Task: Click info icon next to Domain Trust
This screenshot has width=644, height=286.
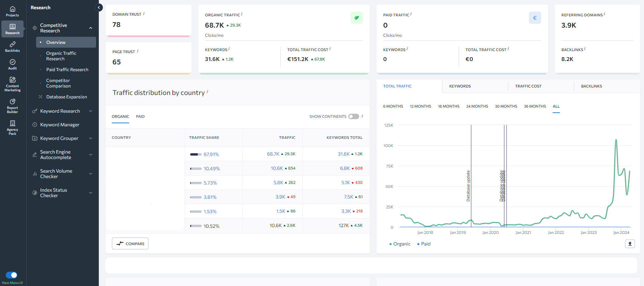Action: [144, 14]
